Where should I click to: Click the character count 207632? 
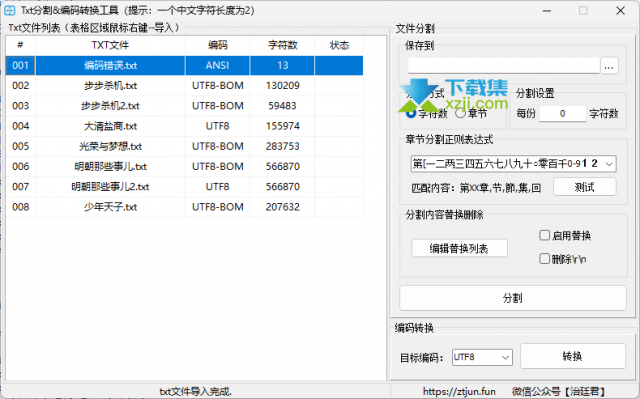point(282,207)
